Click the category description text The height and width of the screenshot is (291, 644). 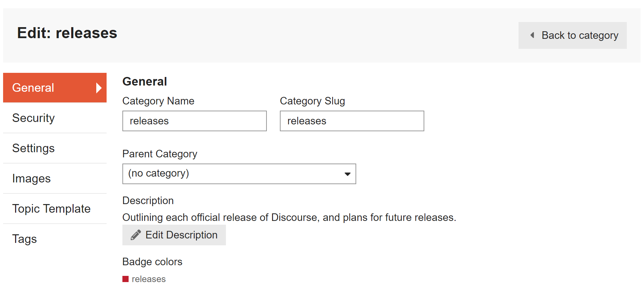click(289, 217)
